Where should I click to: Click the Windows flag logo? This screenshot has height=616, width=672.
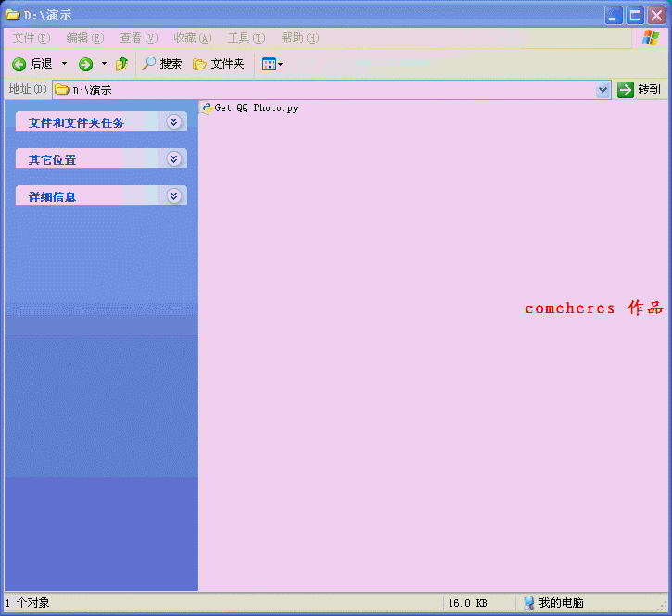650,38
